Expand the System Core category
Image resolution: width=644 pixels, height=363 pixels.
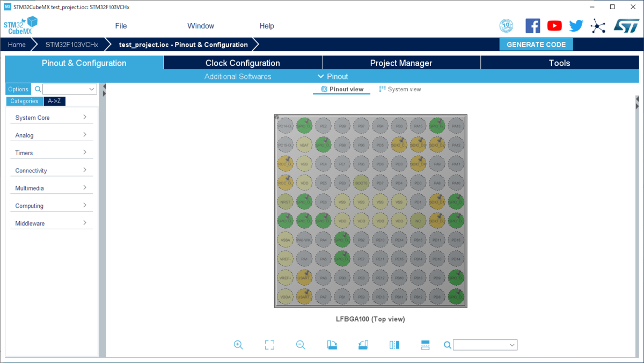(x=51, y=118)
